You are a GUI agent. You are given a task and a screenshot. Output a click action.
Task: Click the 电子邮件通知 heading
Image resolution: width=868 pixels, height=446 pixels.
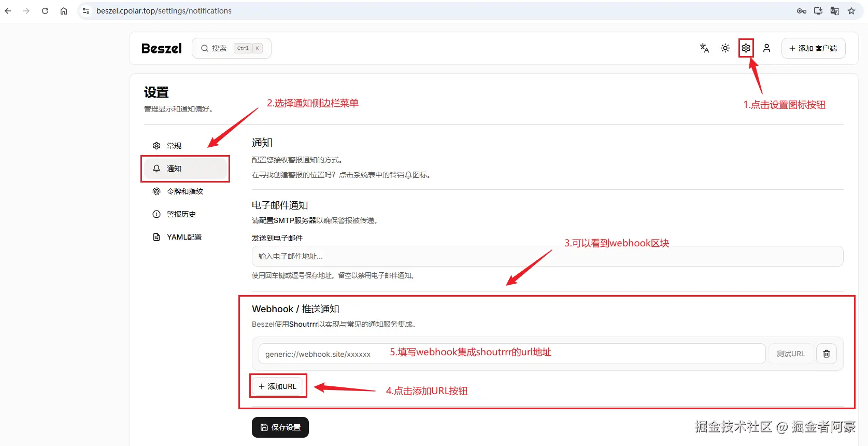click(280, 205)
